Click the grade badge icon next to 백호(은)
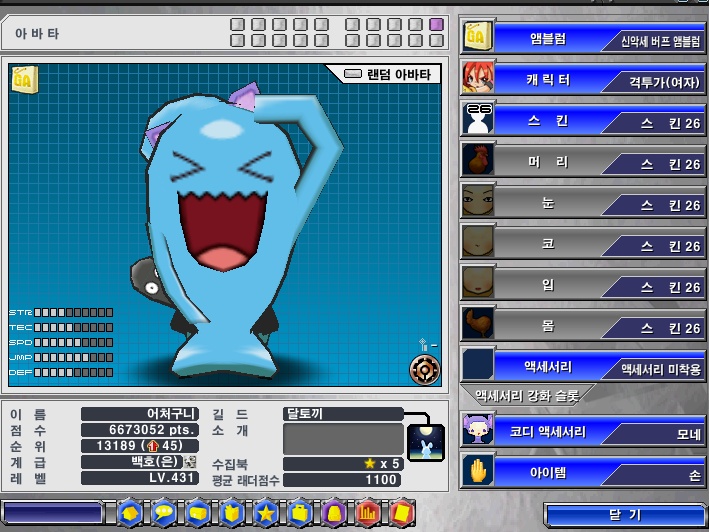Screen dimensions: 709x532 coord(190,461)
